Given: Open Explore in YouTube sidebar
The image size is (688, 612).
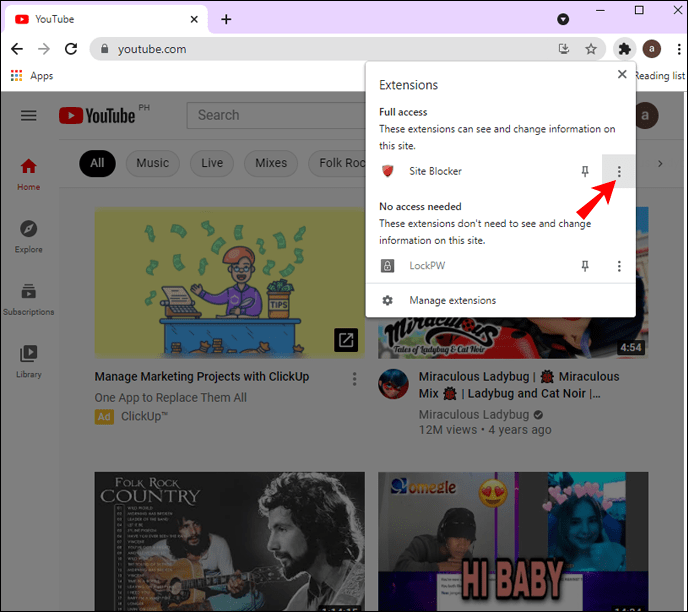Looking at the screenshot, I should coord(29,237).
